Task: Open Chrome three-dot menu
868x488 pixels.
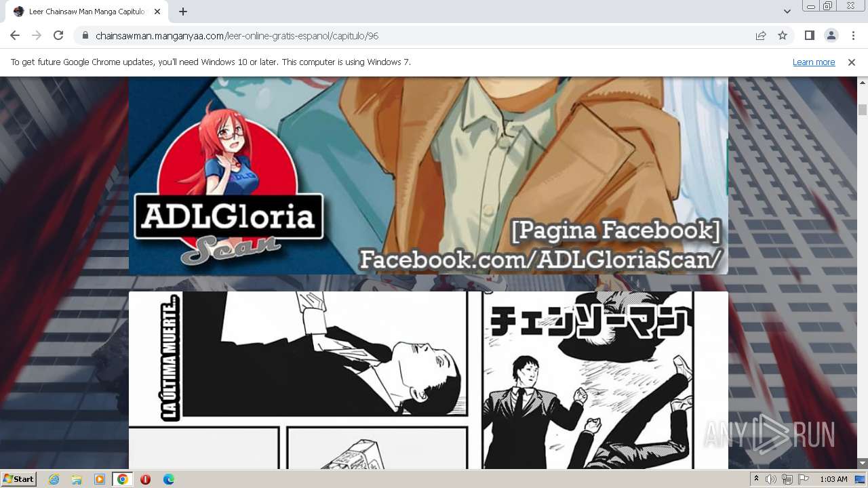Action: pos(853,35)
